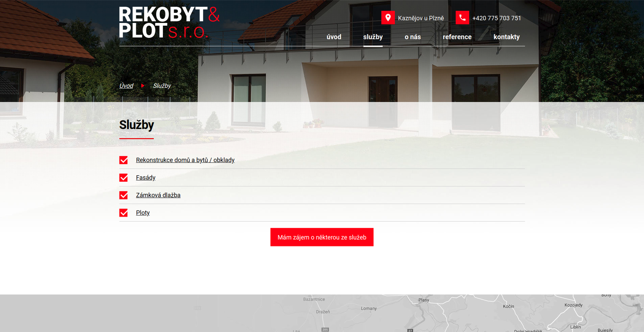644x332 pixels.
Task: Open the úvod menu item
Action: [x=334, y=37]
